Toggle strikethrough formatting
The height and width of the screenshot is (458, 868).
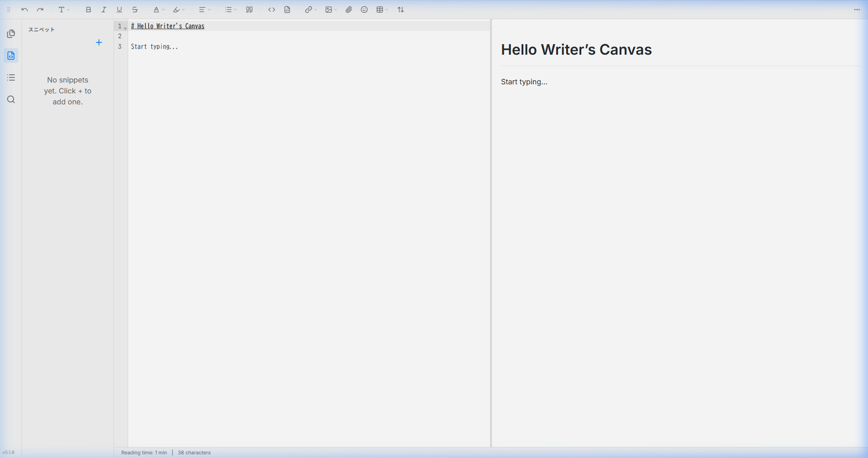(x=135, y=10)
